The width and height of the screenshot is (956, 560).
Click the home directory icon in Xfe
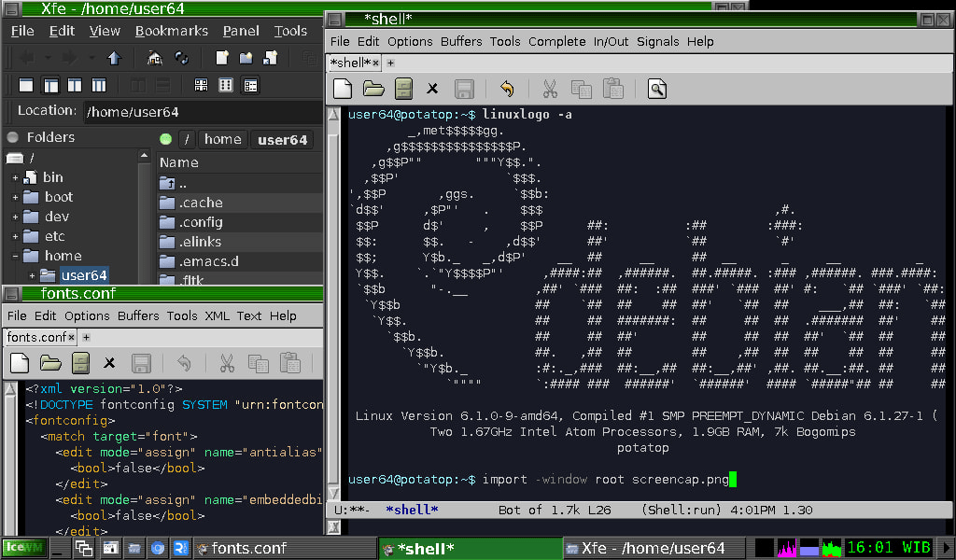coord(155,58)
